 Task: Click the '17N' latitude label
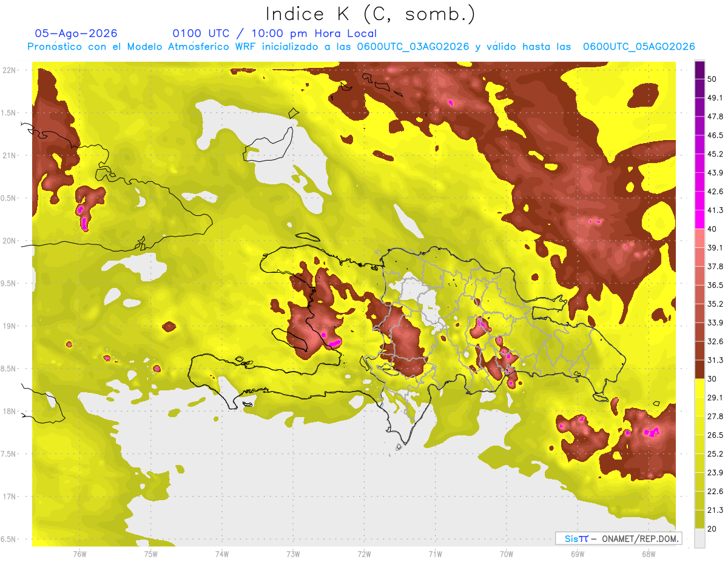[x=10, y=497]
